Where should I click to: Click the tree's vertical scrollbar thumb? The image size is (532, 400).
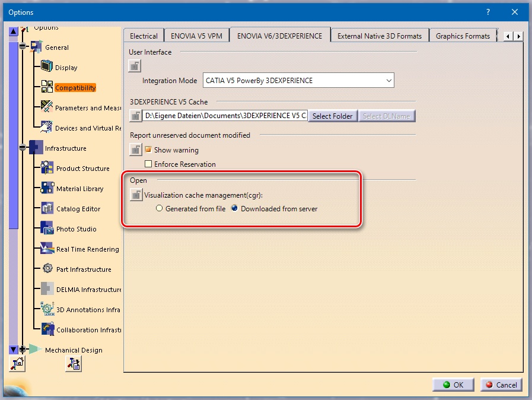click(x=13, y=135)
